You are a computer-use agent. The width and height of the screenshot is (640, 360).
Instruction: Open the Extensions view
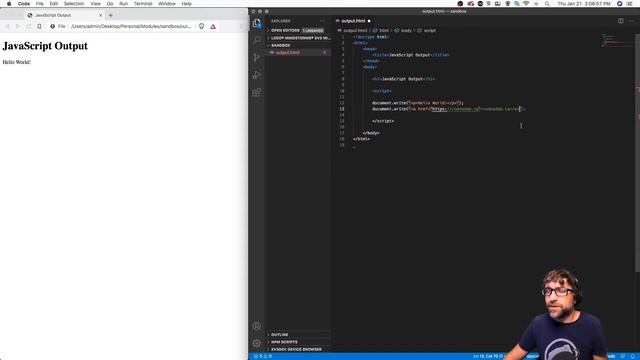[257, 93]
